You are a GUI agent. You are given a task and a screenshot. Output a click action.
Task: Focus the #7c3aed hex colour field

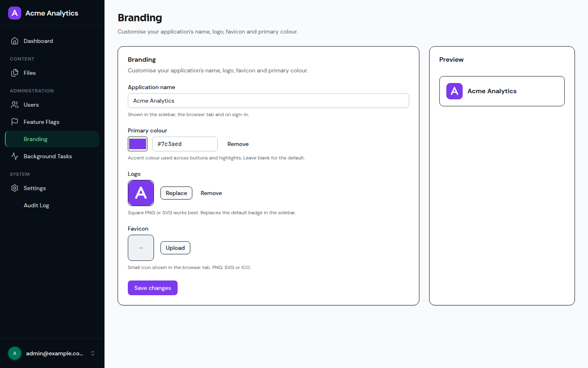(x=185, y=144)
